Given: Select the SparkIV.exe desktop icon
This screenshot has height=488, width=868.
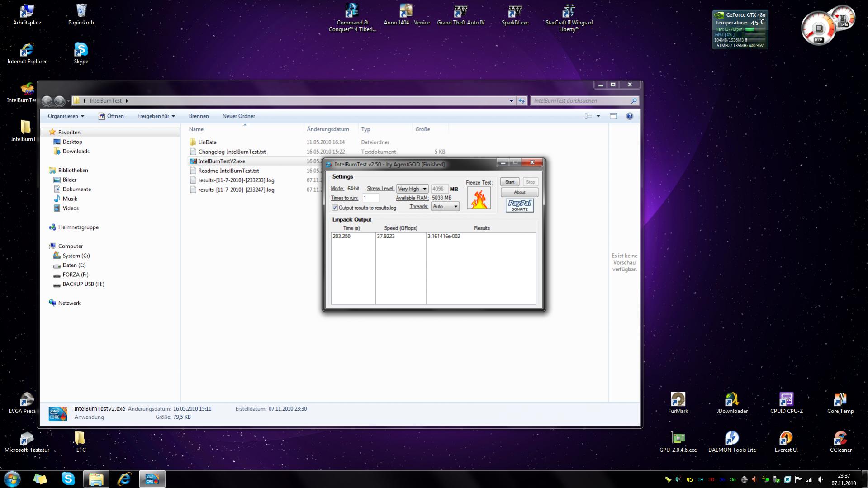Looking at the screenshot, I should click(x=515, y=14).
